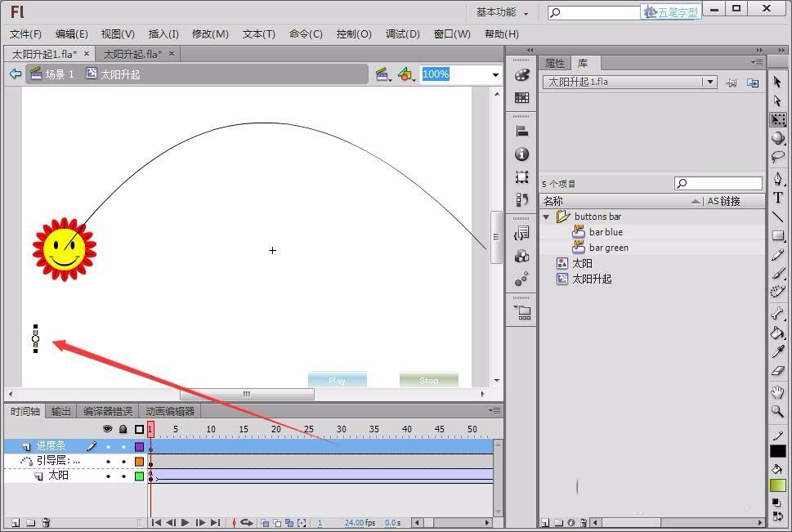Viewport: 792px width, 532px height.
Task: Delete layer using timeline trash icon
Action: (x=46, y=523)
